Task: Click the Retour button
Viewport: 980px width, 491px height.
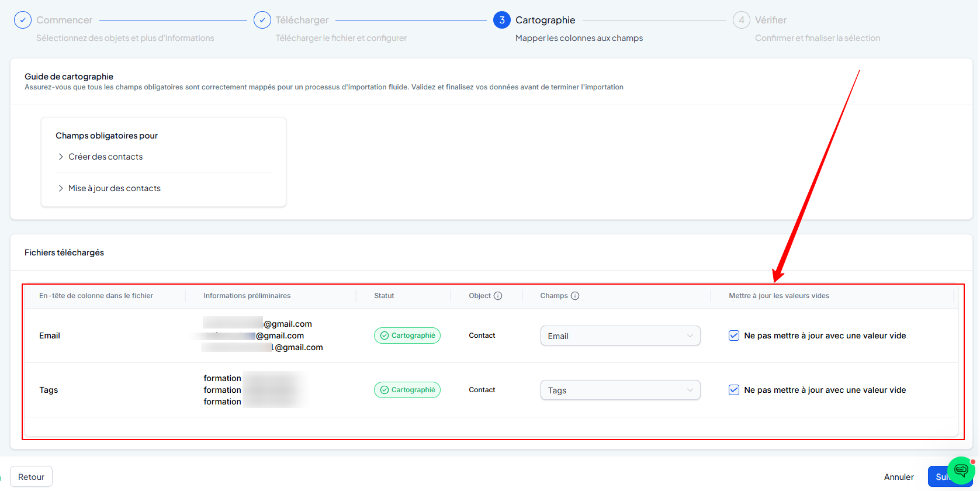Action: click(31, 477)
